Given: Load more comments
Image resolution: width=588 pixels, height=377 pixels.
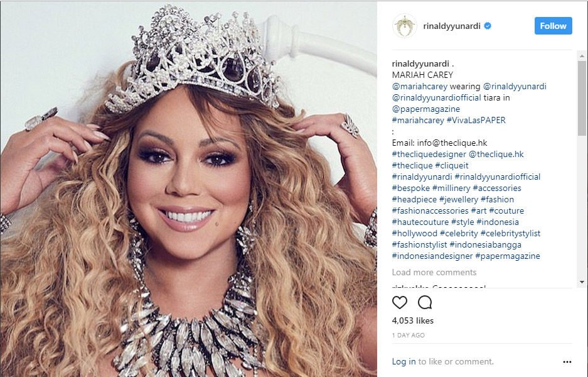Looking at the screenshot, I should click(x=434, y=272).
